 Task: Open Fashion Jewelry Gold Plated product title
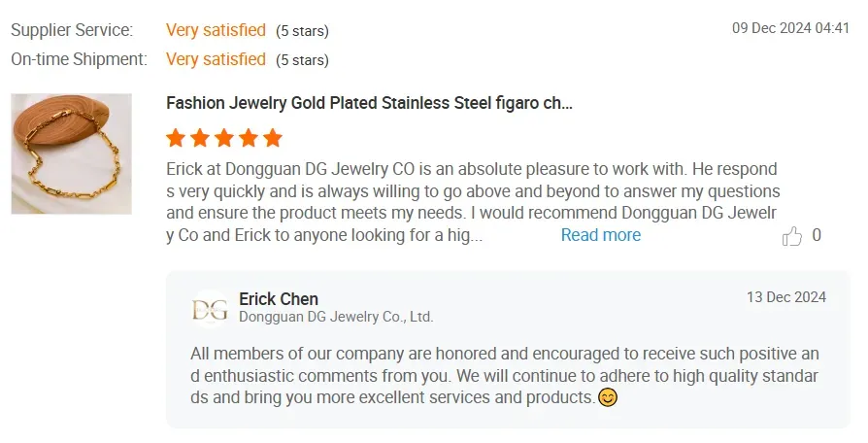[x=369, y=103]
